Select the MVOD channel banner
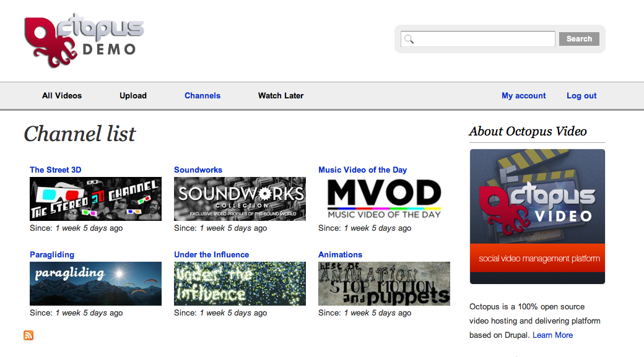The width and height of the screenshot is (644, 357). click(384, 199)
